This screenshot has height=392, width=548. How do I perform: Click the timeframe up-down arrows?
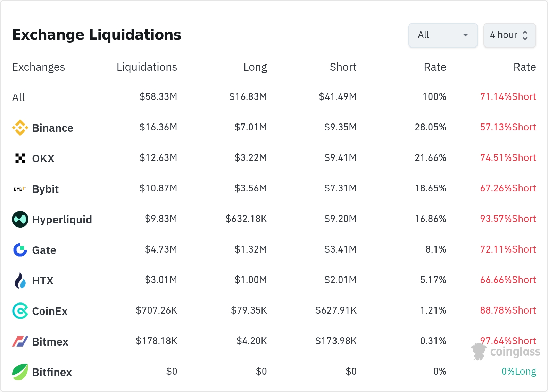tap(525, 35)
